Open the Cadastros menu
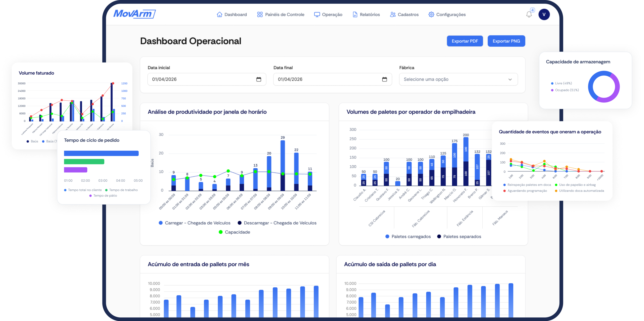This screenshot has width=644, height=321. point(404,14)
